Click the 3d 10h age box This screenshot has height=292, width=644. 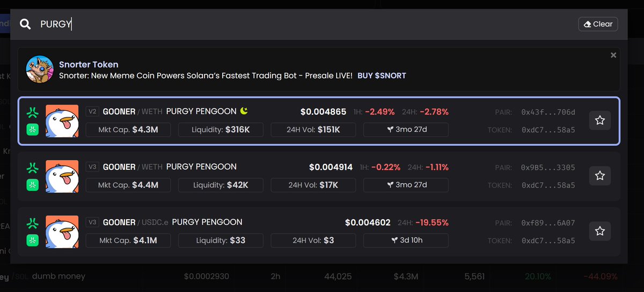406,240
